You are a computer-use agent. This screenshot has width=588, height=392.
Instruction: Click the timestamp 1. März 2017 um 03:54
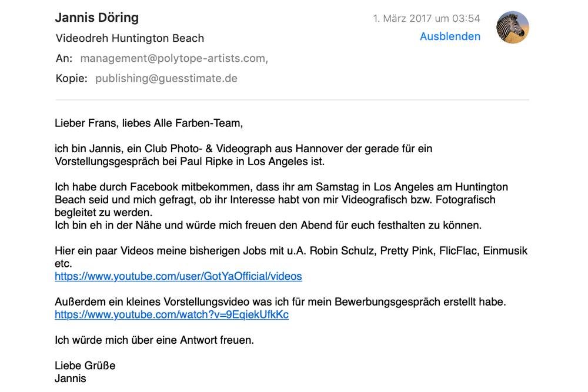pos(426,18)
